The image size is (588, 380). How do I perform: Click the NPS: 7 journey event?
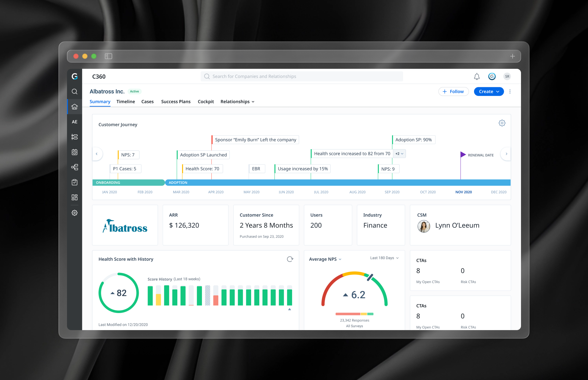(128, 155)
